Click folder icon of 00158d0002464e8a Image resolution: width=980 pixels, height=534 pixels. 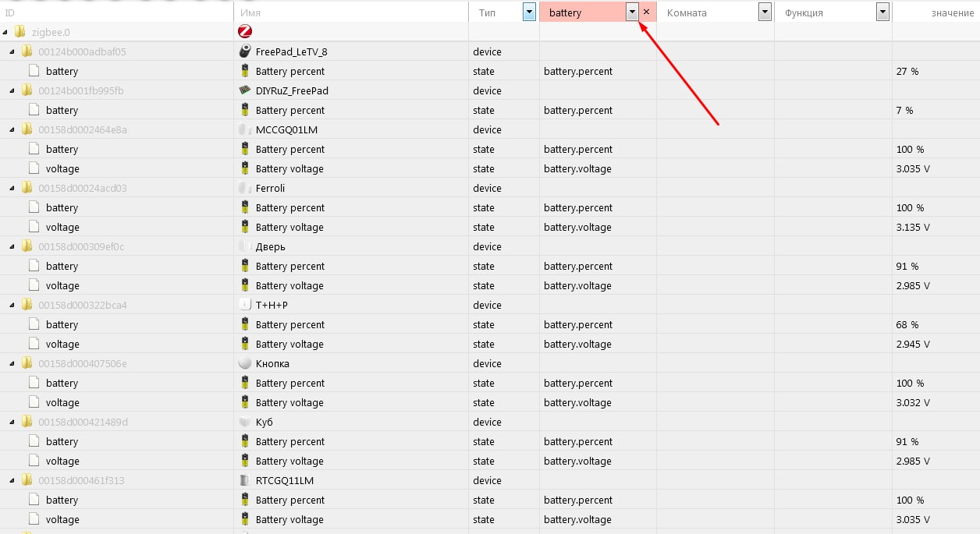click(27, 129)
